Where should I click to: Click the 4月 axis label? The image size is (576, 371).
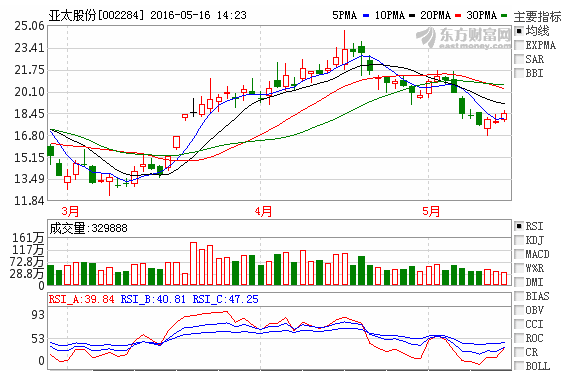[263, 211]
